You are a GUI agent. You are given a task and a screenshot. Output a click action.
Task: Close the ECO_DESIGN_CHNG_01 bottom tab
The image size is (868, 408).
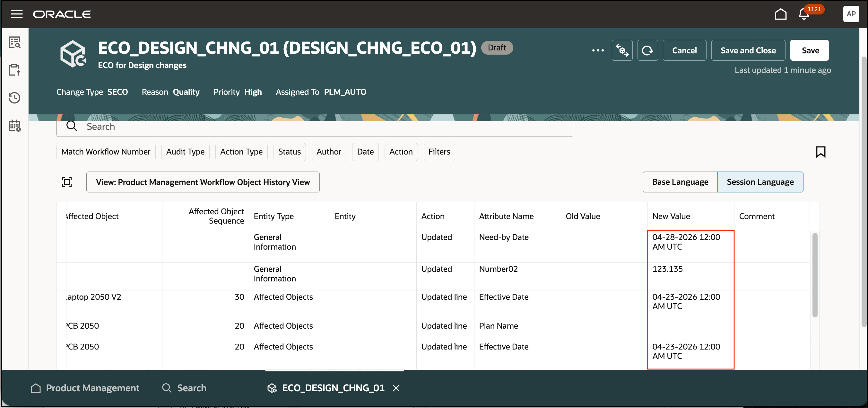click(x=396, y=388)
